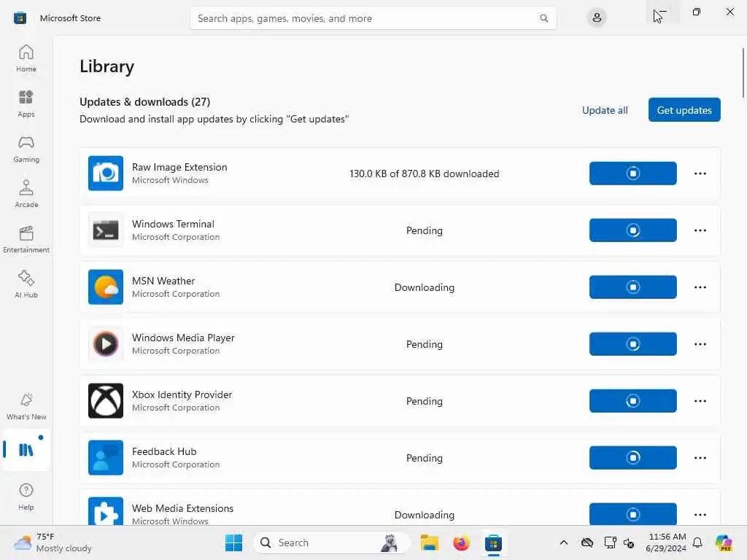Click the Xbox Identity Provider app icon
The image size is (747, 560).
(x=106, y=401)
